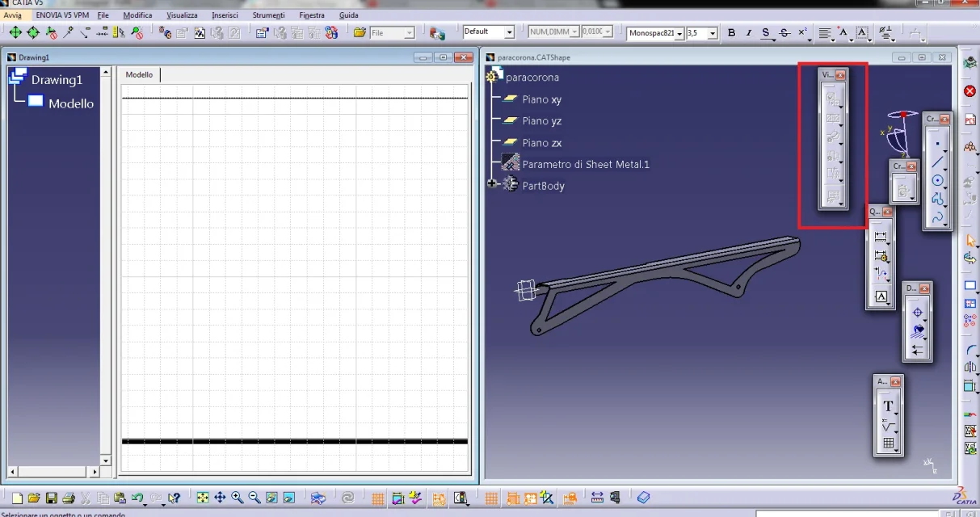Select the Circle tool in floating toolbar

[936, 181]
